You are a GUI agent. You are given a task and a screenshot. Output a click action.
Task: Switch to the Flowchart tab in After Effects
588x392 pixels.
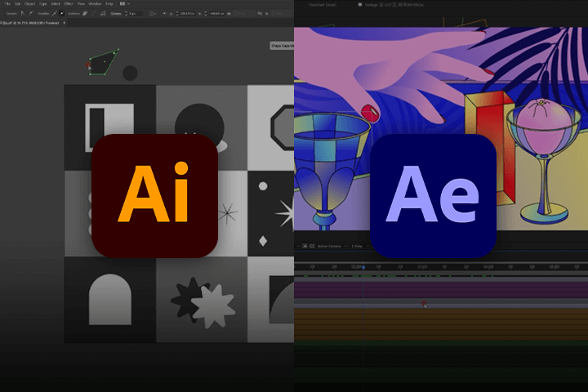322,5
